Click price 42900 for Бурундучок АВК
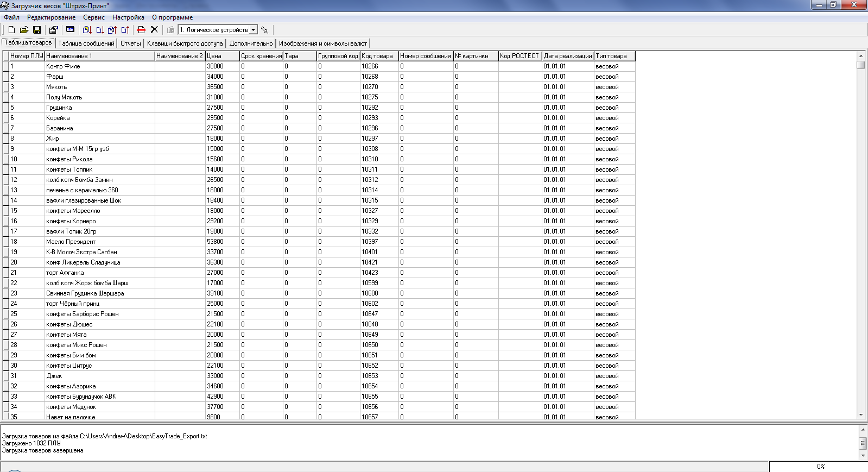The height and width of the screenshot is (472, 868). [x=222, y=397]
